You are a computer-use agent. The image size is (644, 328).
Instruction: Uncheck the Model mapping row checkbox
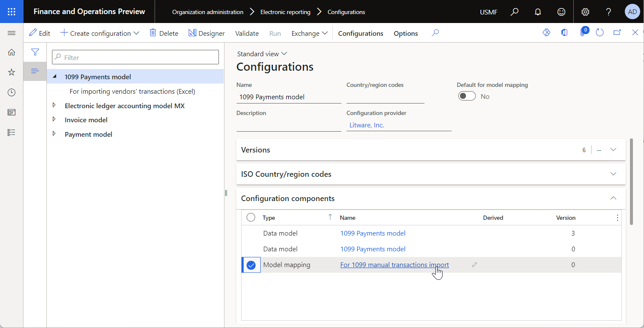click(251, 265)
